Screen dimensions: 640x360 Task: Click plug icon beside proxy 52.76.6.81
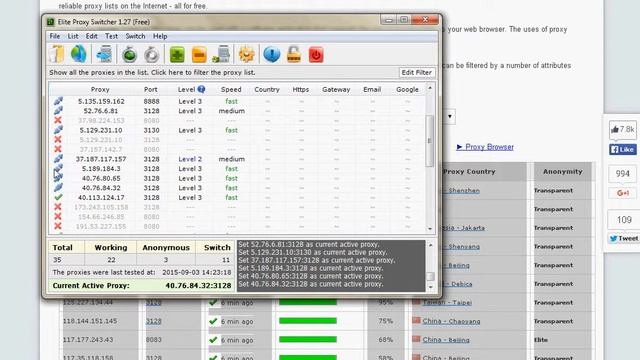click(58, 111)
